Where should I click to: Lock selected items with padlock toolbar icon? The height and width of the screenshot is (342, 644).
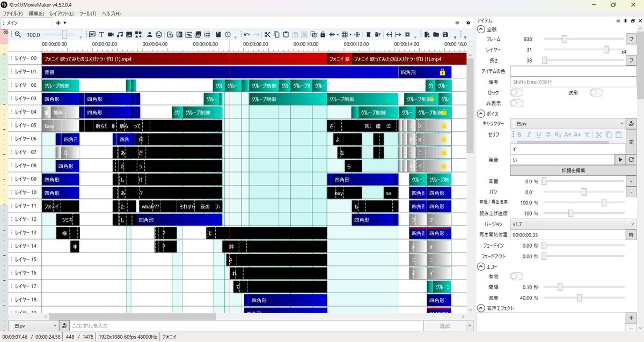point(323,34)
